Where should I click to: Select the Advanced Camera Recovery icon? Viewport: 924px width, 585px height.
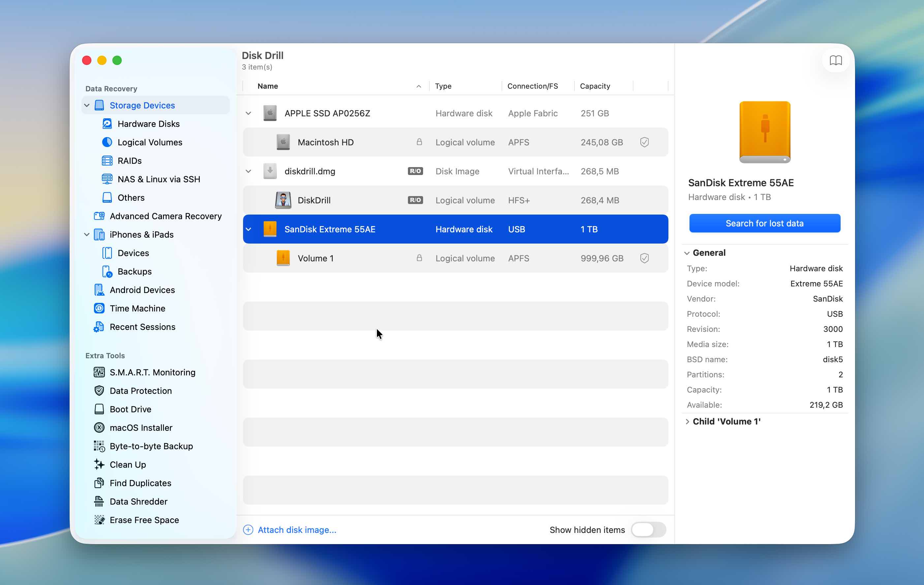[99, 216]
